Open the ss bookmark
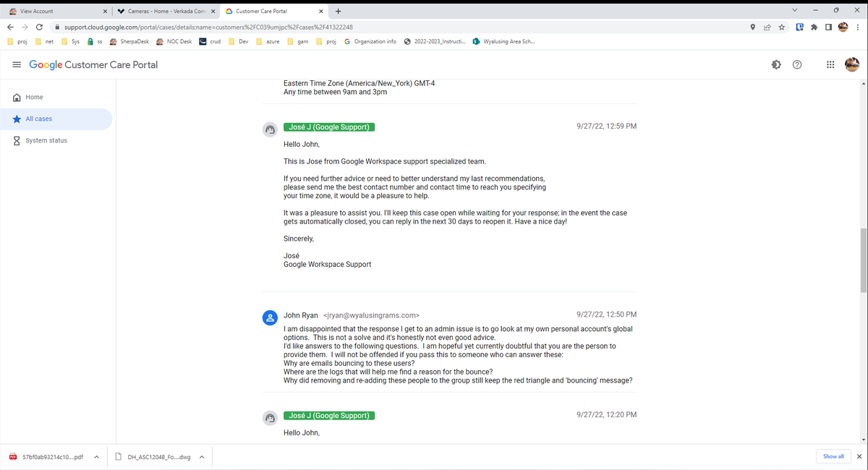 pos(95,41)
